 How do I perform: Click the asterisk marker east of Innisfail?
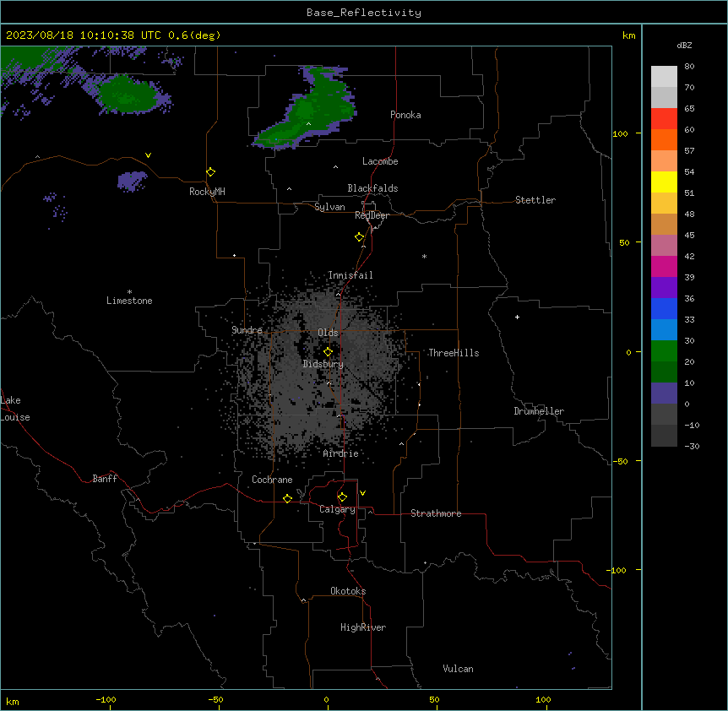point(424,256)
